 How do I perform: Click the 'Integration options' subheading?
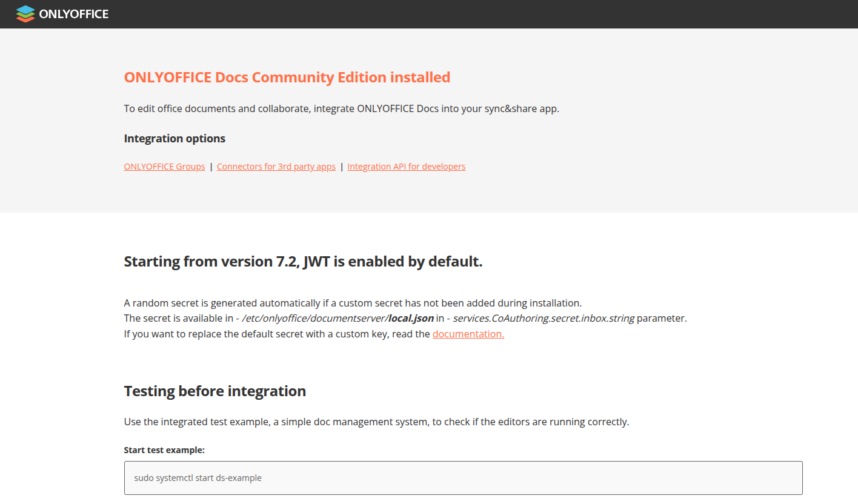pyautogui.click(x=175, y=139)
